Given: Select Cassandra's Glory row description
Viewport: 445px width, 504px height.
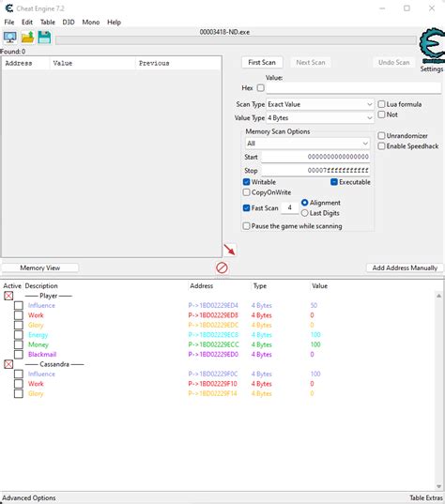Looking at the screenshot, I should coord(36,393).
